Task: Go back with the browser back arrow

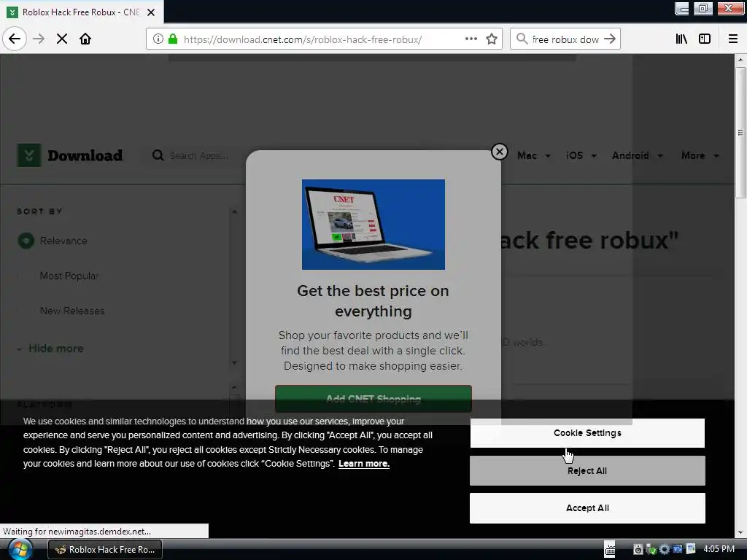Action: pos(15,39)
